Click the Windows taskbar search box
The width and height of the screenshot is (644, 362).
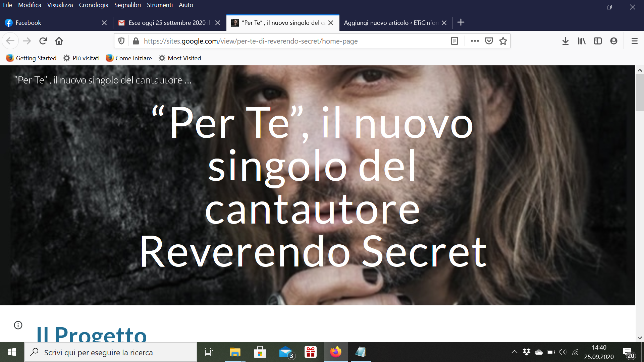point(111,352)
